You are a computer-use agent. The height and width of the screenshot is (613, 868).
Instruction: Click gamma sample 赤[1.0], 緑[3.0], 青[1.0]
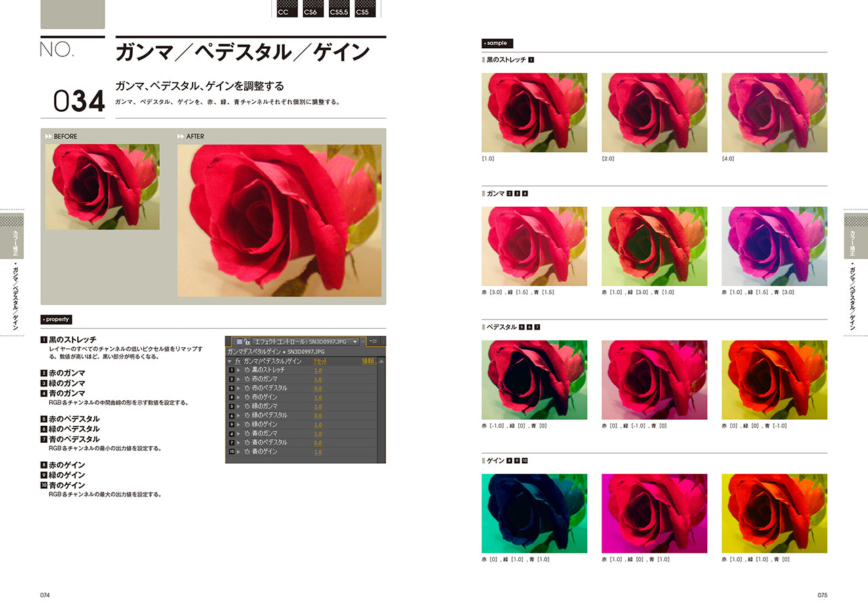pyautogui.click(x=654, y=246)
